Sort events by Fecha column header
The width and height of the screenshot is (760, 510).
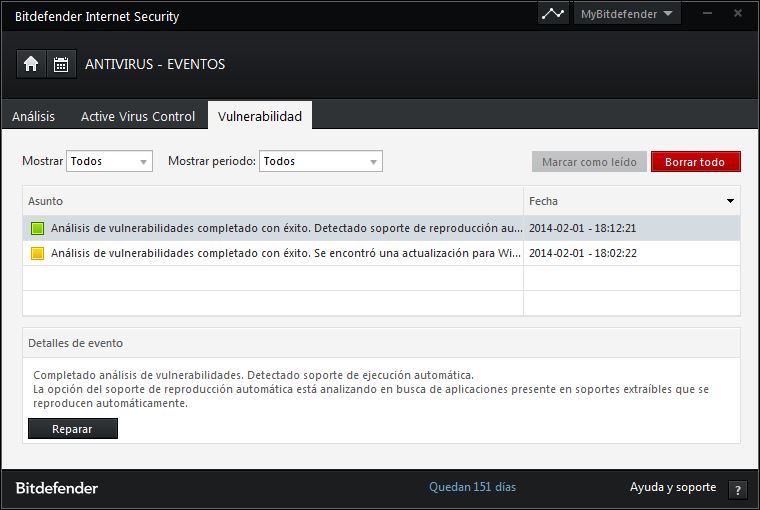632,201
